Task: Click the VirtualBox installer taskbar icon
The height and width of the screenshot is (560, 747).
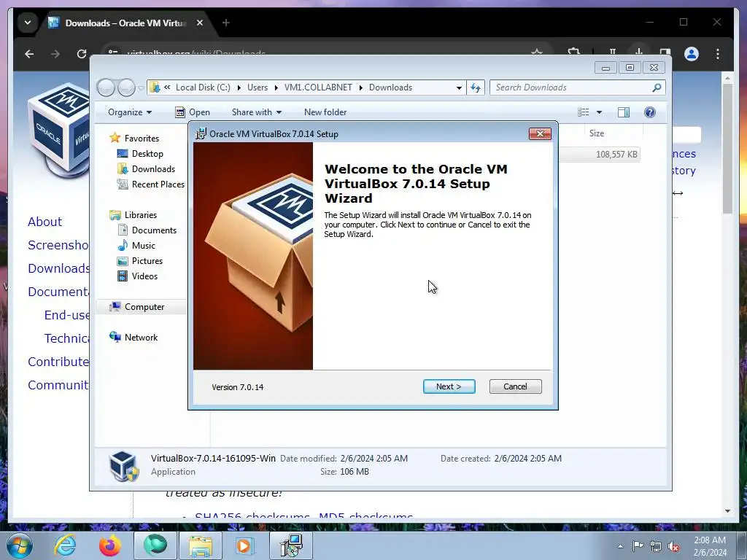Action: point(291,545)
